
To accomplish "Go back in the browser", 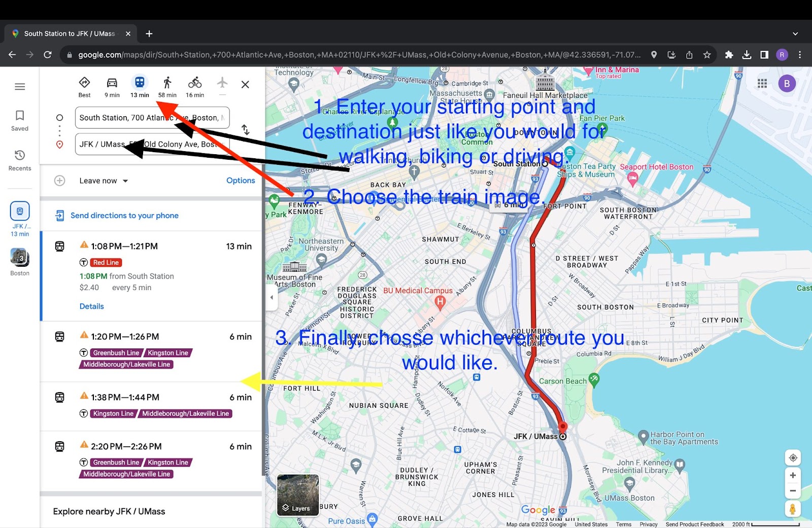I will (12, 55).
